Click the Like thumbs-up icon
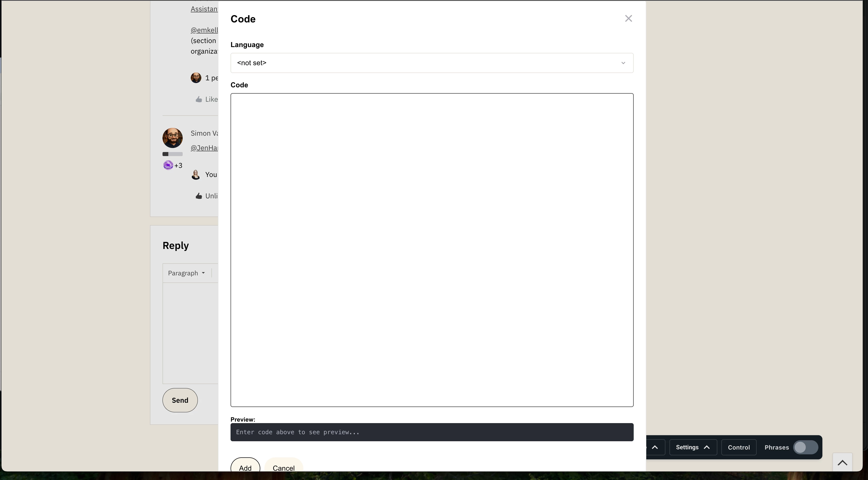 [x=199, y=99]
